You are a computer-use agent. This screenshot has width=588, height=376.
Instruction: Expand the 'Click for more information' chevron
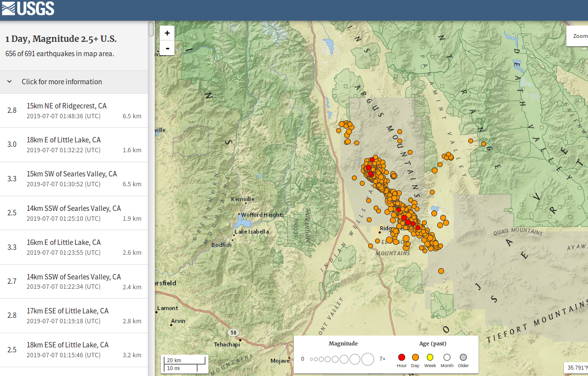coord(9,82)
